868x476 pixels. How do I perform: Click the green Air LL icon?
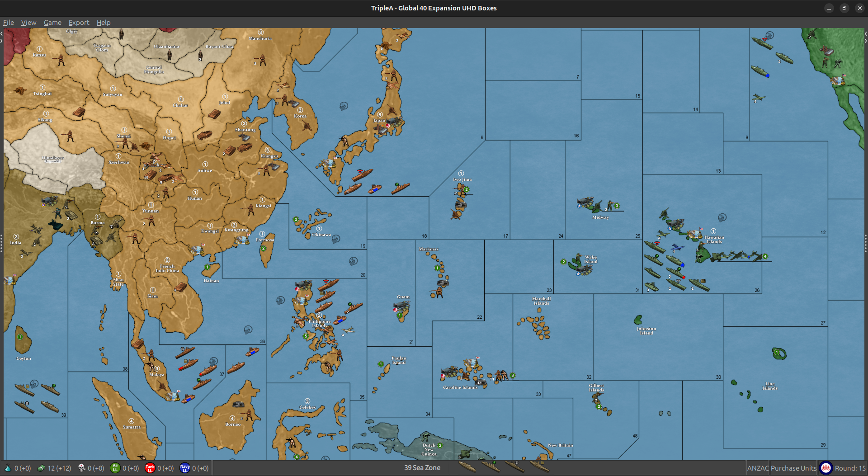coord(115,468)
